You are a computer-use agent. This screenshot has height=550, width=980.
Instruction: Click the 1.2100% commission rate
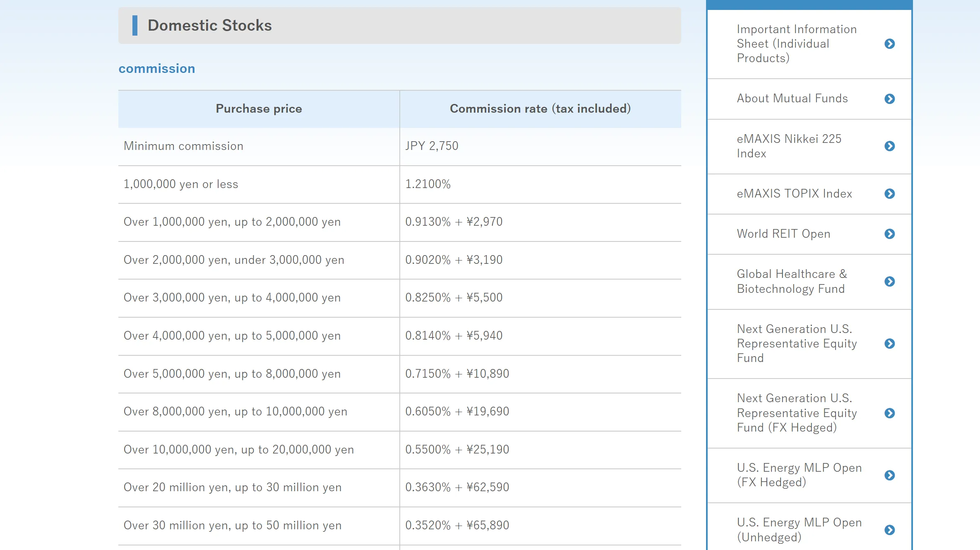(x=428, y=184)
